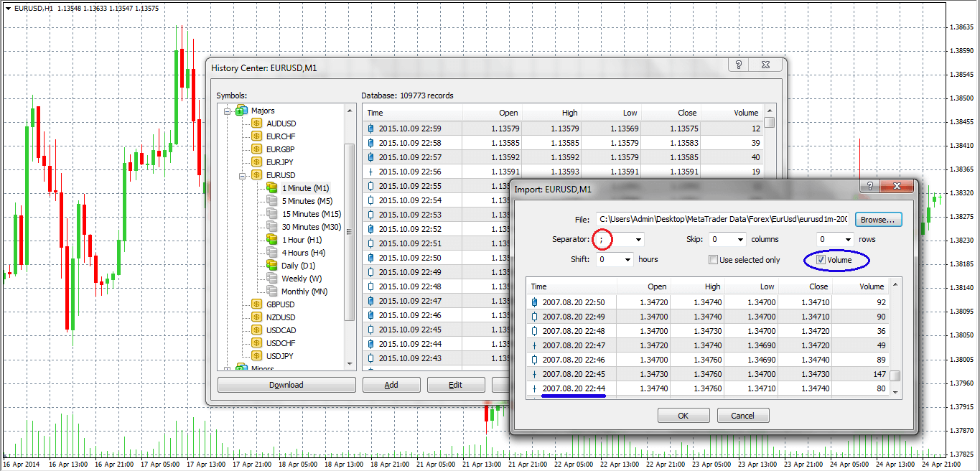Screen dimensions: 980x471
Task: Click the bar icon of import row 2007.08.20 22:50
Action: pyautogui.click(x=535, y=302)
